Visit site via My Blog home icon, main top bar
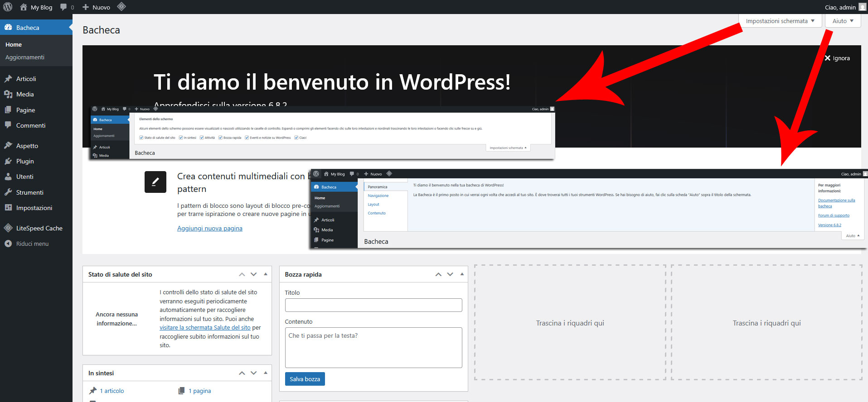Screen dimensions: 868x402 (x=24, y=7)
